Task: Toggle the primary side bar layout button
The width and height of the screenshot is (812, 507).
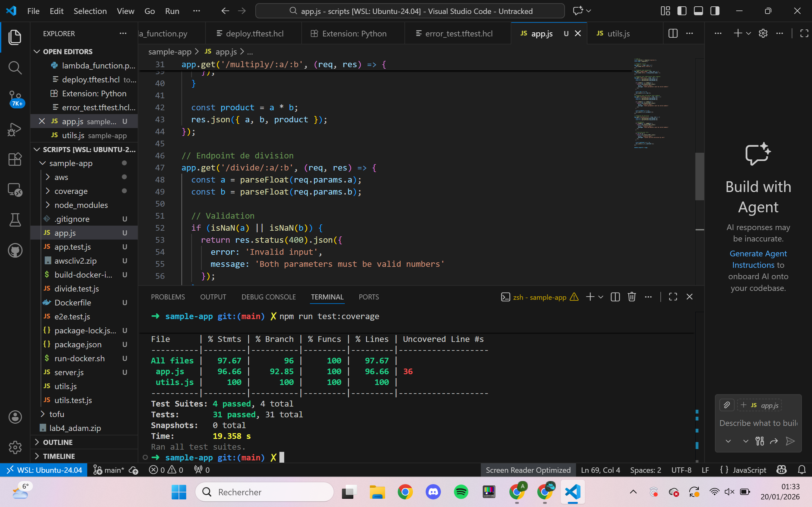Action: pyautogui.click(x=681, y=11)
